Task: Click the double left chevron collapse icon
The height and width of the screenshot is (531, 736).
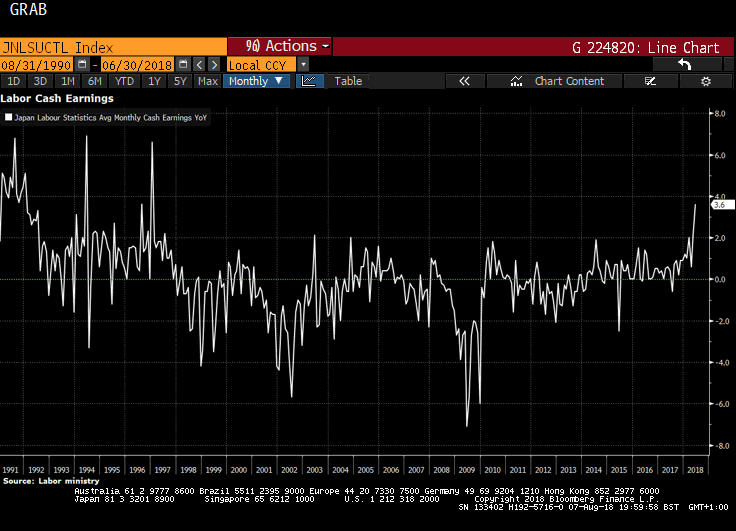Action: coord(464,81)
